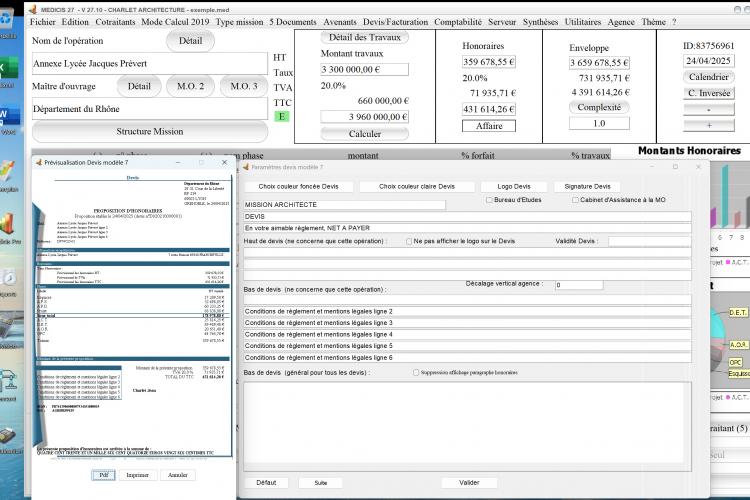The height and width of the screenshot is (500, 750).
Task: Toggle Suppression affichage paragraphe honoraires checkbox
Action: [x=416, y=372]
